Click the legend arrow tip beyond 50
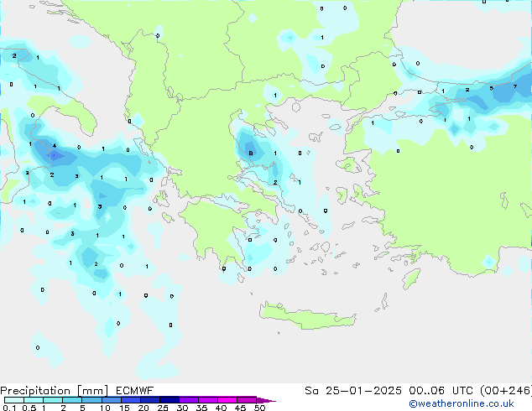The width and height of the screenshot is (532, 411). click(270, 401)
